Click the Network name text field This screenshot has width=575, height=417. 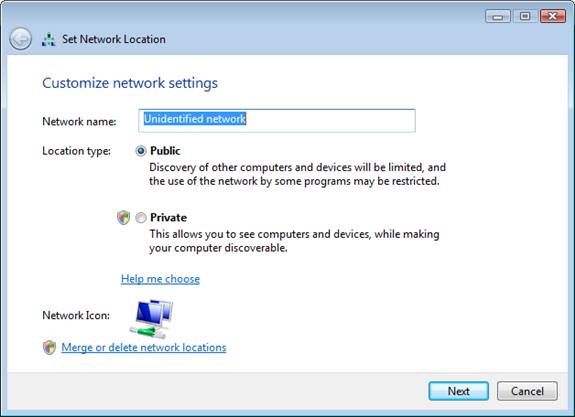click(x=277, y=120)
